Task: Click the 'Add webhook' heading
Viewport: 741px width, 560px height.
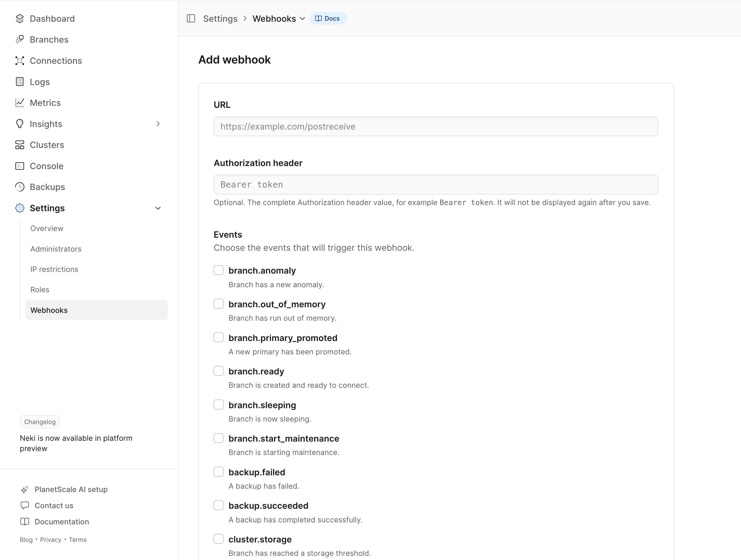Action: (234, 60)
